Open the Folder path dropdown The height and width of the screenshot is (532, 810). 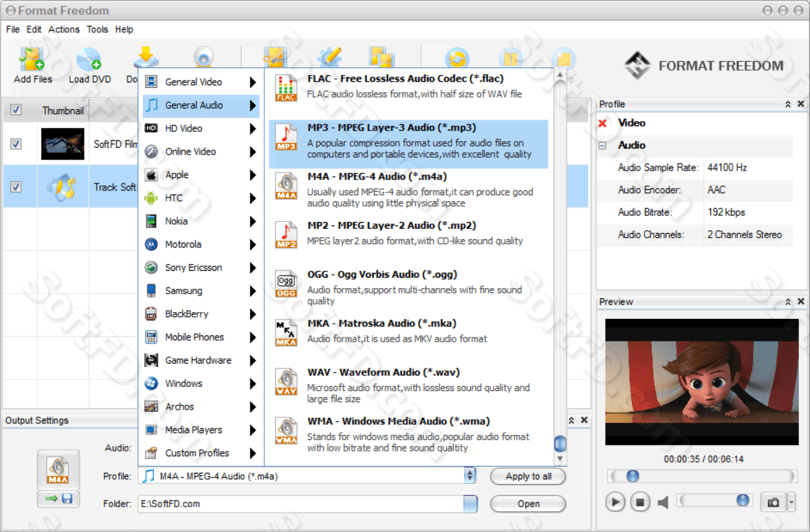470,504
